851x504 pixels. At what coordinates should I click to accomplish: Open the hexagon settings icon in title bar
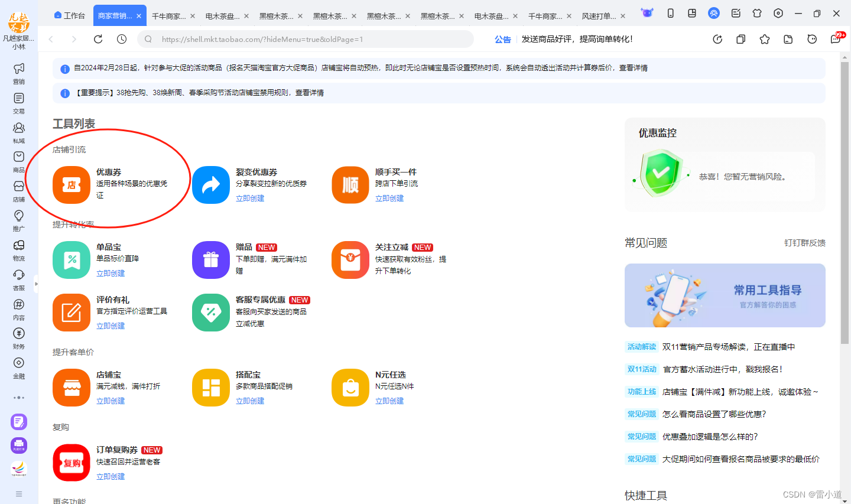click(x=778, y=13)
